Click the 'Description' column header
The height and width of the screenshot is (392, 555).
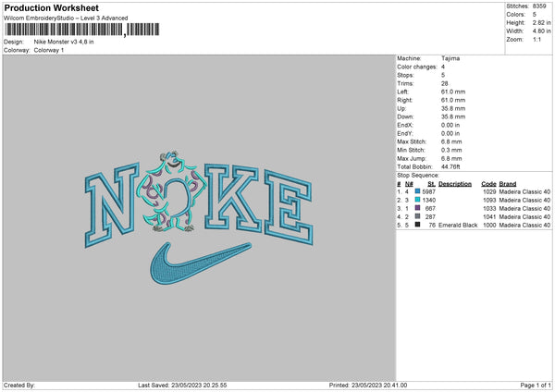(455, 184)
